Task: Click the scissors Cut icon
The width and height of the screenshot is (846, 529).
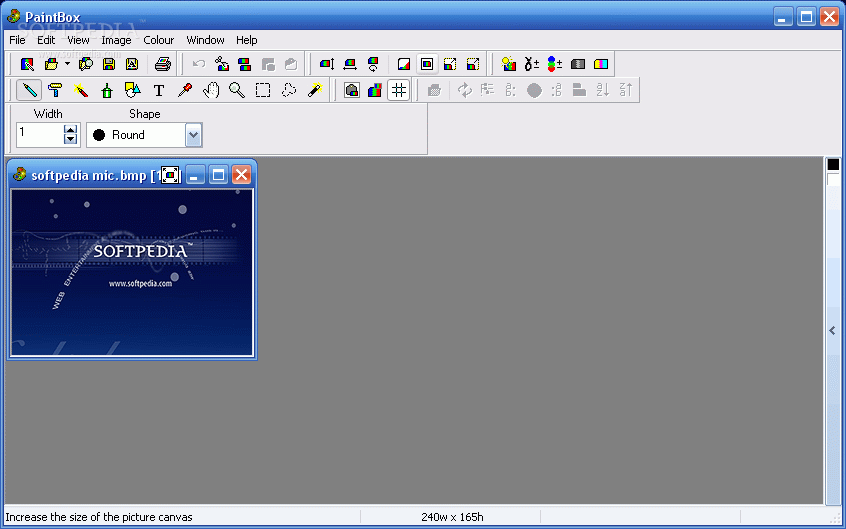Action: 222,64
